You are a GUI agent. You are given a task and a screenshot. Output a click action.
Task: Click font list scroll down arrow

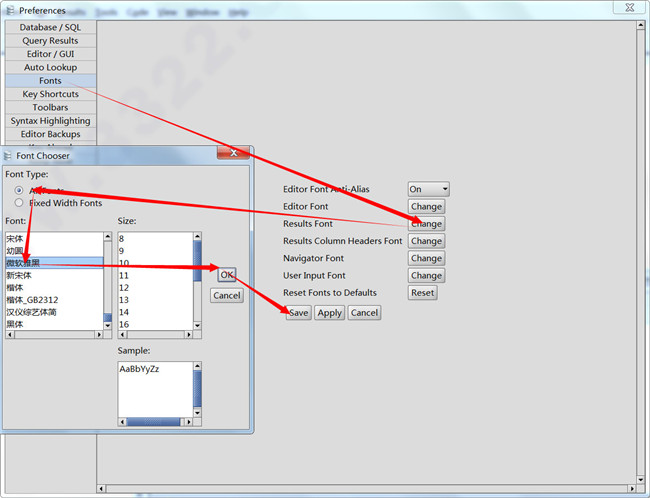(x=108, y=326)
